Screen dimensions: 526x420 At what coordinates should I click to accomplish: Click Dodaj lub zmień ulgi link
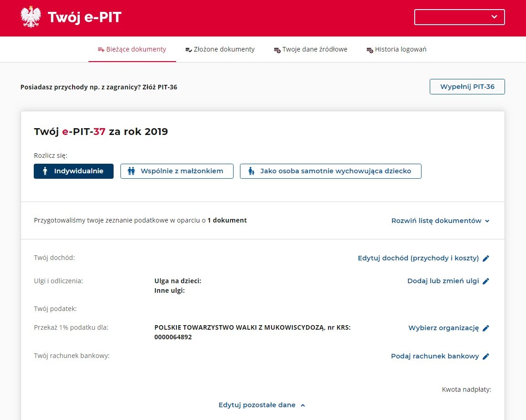click(448, 281)
